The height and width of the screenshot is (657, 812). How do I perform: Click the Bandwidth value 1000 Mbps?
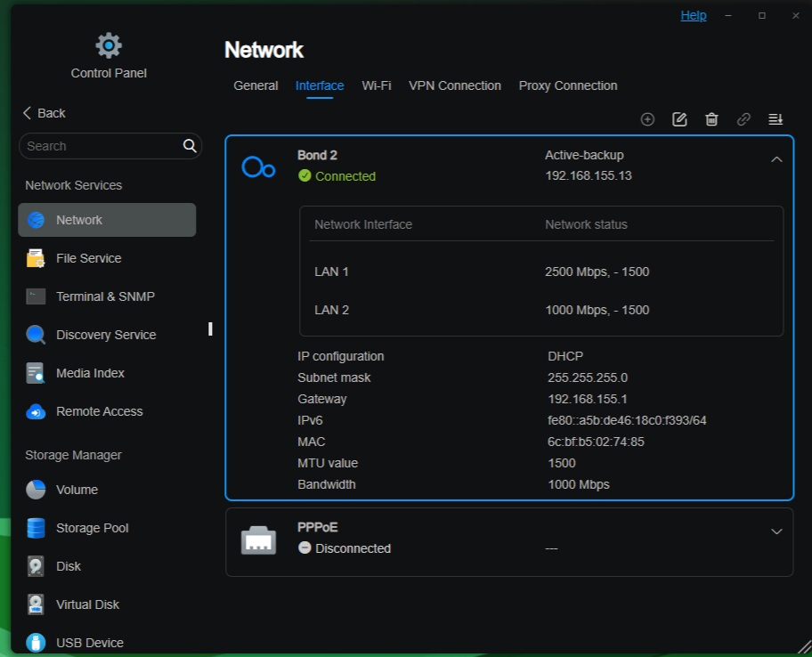coord(579,484)
